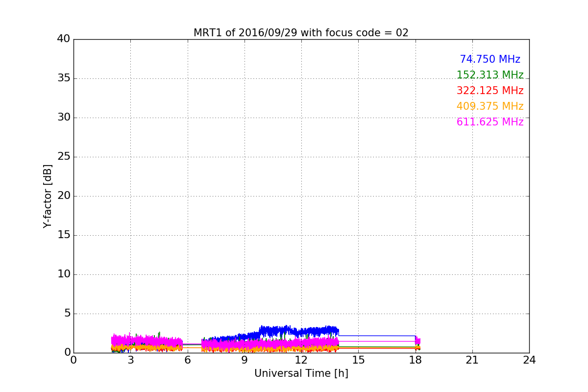588x392 pixels.
Task: Click x-axis tick label 24
Action: click(529, 360)
